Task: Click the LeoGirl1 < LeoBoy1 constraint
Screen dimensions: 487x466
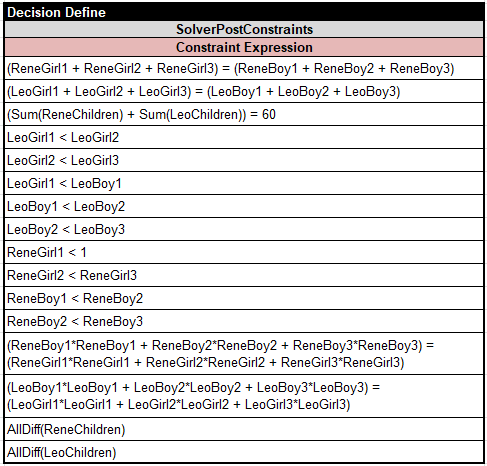Action: pos(244,183)
